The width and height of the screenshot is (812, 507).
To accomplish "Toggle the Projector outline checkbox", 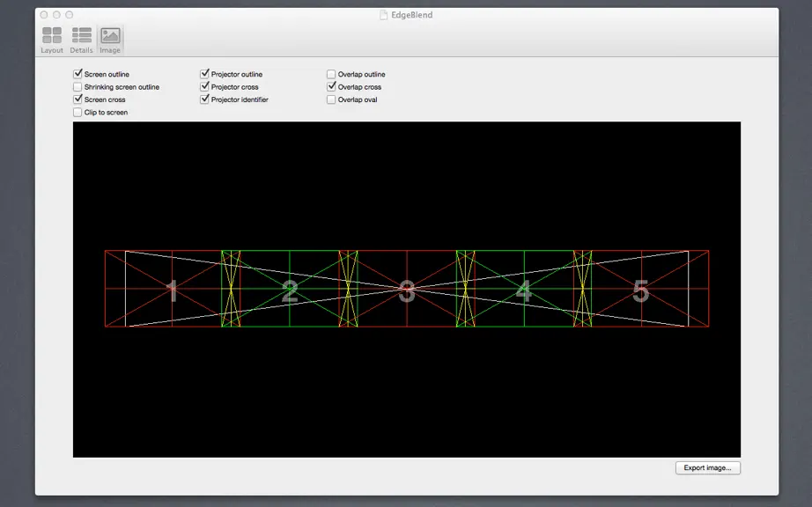I will point(204,74).
